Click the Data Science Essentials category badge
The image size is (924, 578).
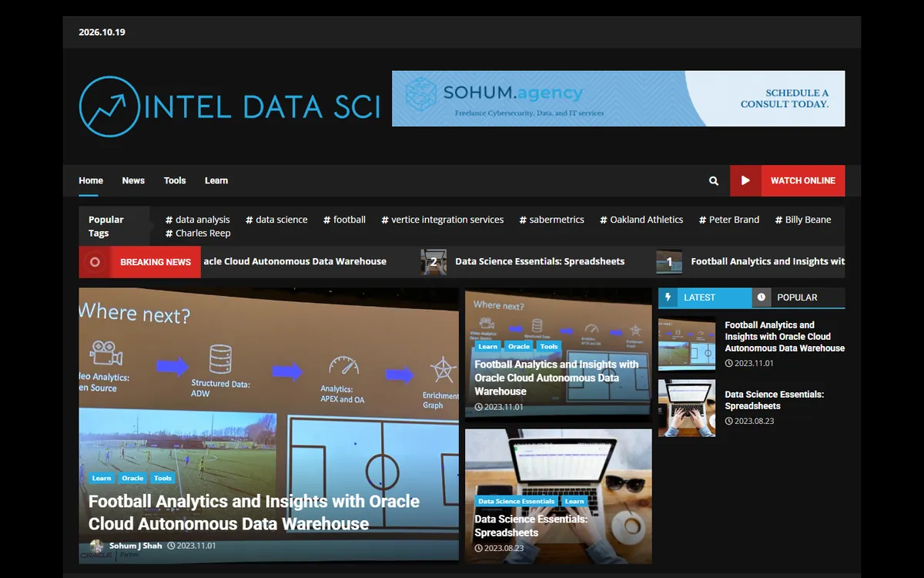(x=517, y=502)
